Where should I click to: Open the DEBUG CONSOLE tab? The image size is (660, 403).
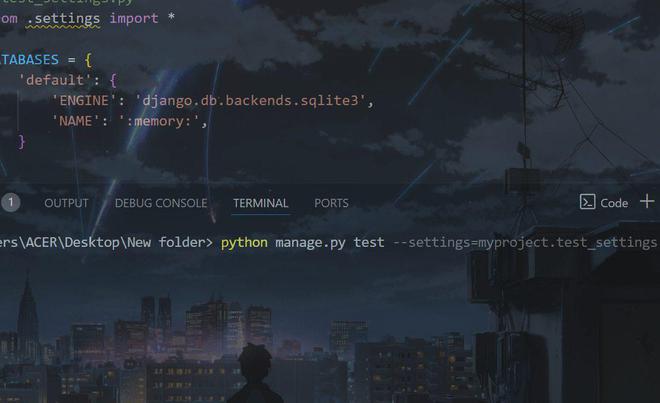point(161,203)
